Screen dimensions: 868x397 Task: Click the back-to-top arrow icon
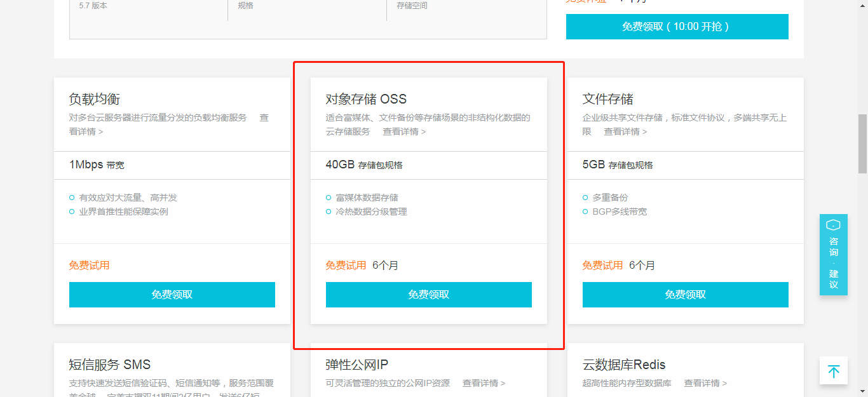click(834, 371)
